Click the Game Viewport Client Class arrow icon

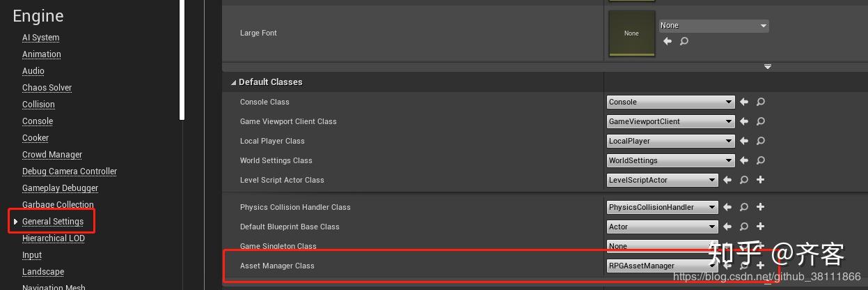(744, 121)
